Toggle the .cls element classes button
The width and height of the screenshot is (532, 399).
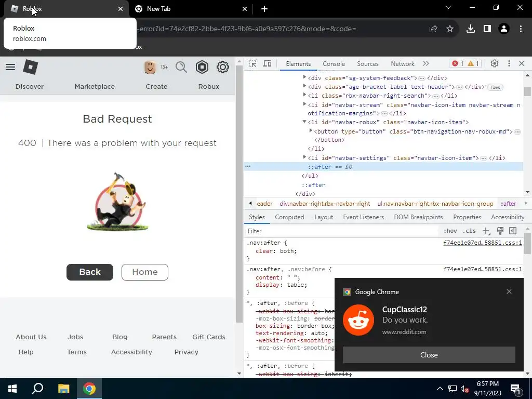(469, 231)
